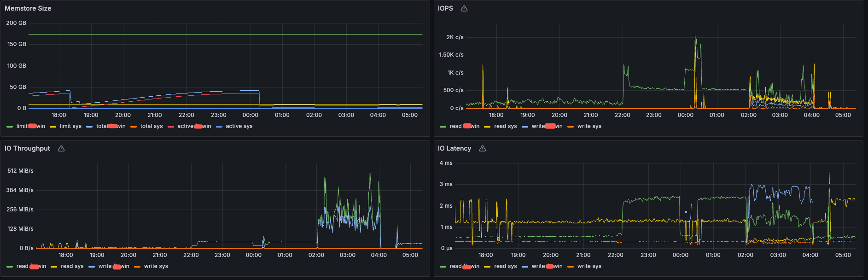
Task: Click the alert icon beside IO Latency
Action: point(483,148)
